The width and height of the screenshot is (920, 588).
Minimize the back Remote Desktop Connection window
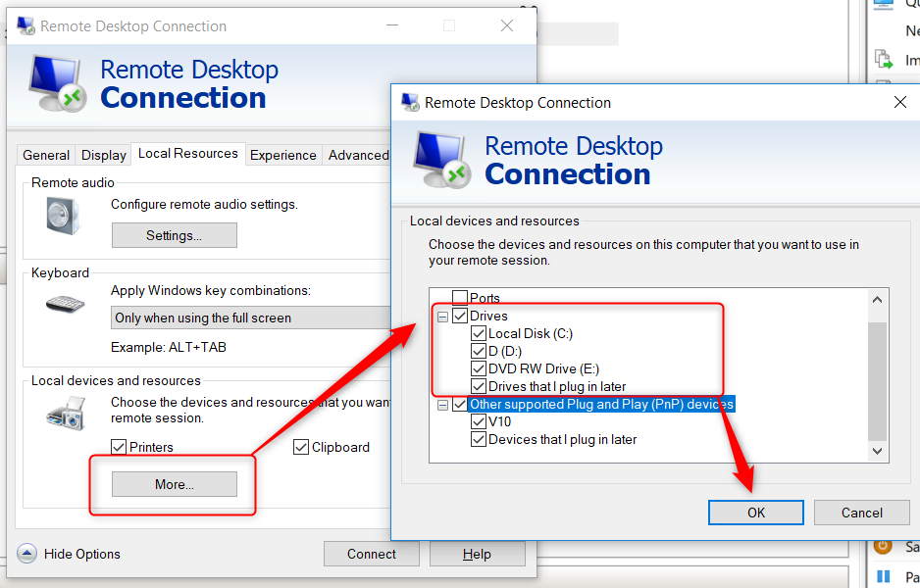click(392, 25)
